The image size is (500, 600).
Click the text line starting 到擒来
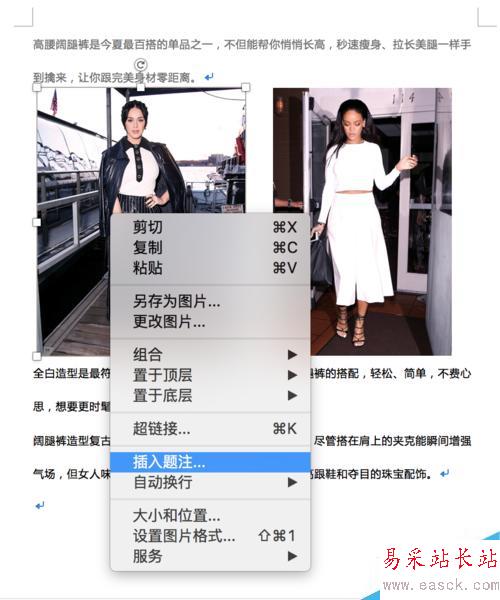click(114, 78)
